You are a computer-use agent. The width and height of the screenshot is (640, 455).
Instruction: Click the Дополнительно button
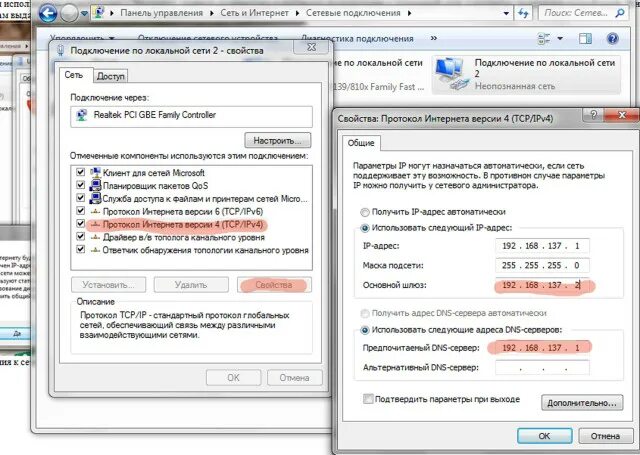coord(582,403)
